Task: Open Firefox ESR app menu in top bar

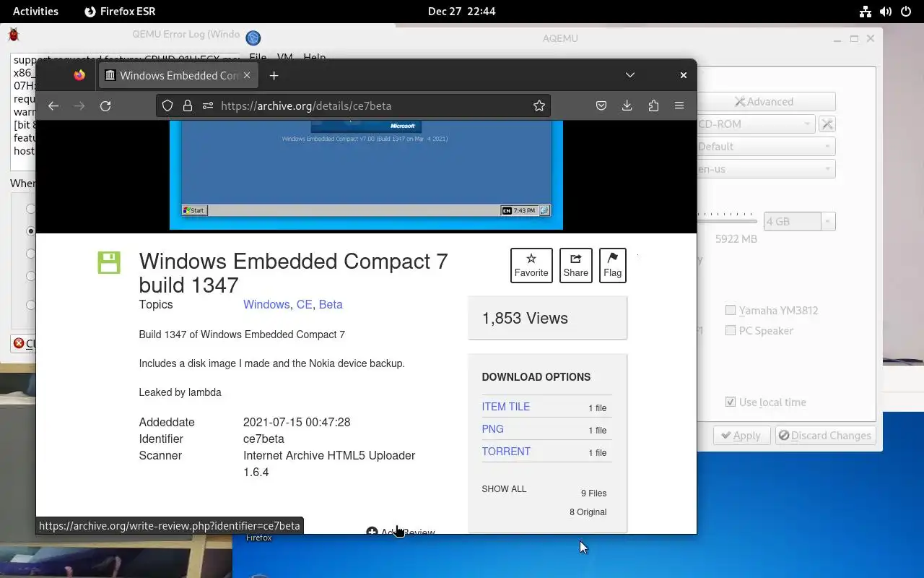Action: tap(120, 11)
